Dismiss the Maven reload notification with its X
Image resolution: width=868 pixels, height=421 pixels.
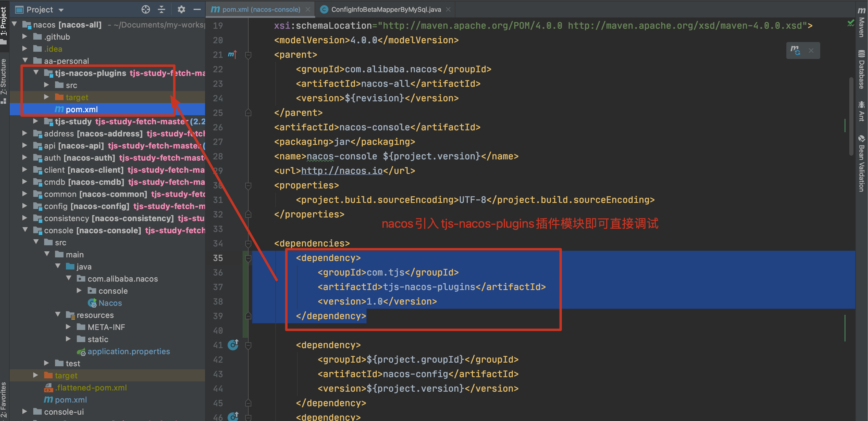point(811,50)
